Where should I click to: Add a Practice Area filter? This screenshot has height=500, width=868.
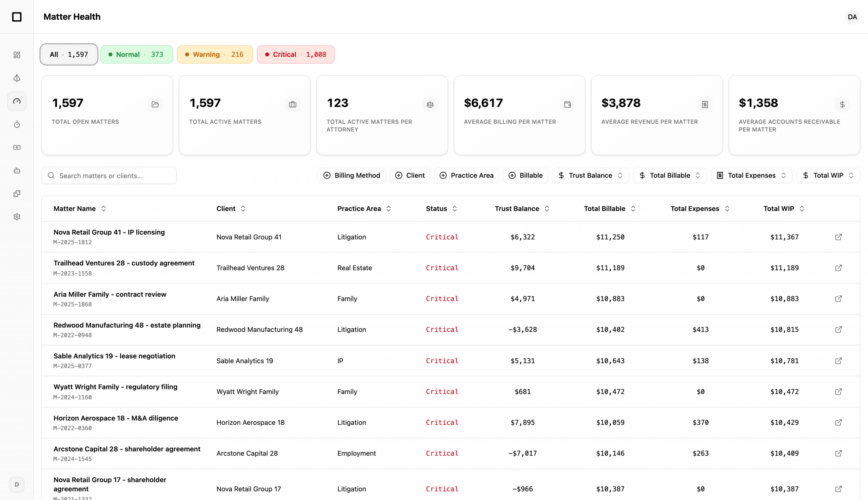pyautogui.click(x=466, y=175)
